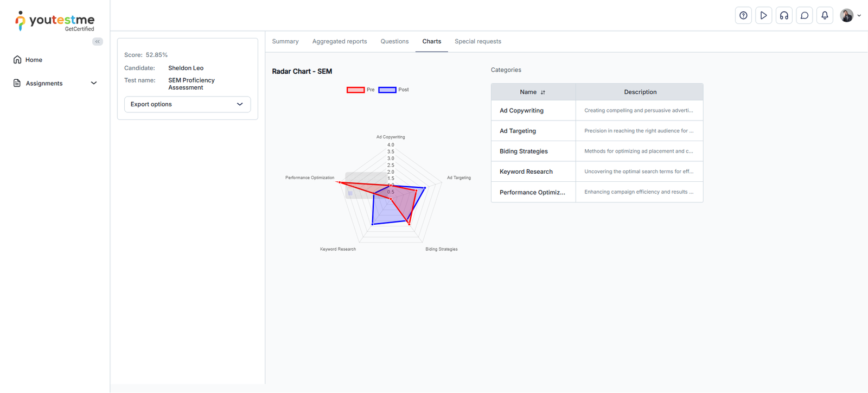Sort categories by Name column
The image size is (868, 393).
(542, 92)
